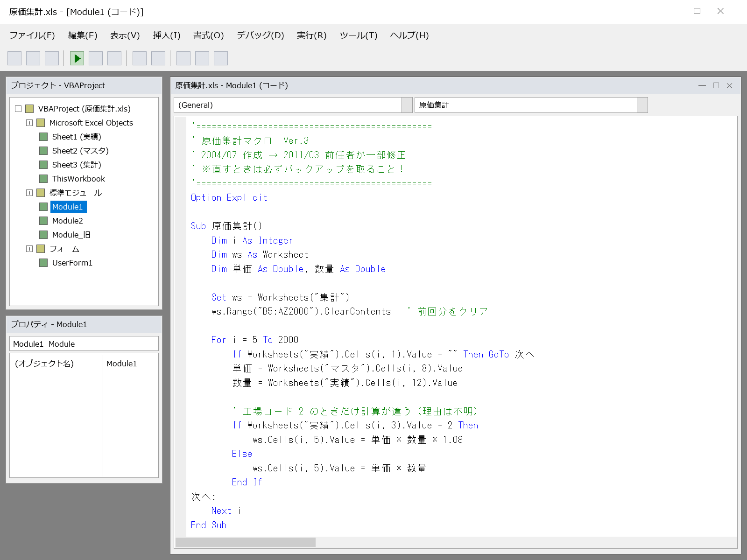Viewport: 747px width, 560px height.
Task: Expand the Microsoft Excel Objects node
Action: tap(29, 123)
